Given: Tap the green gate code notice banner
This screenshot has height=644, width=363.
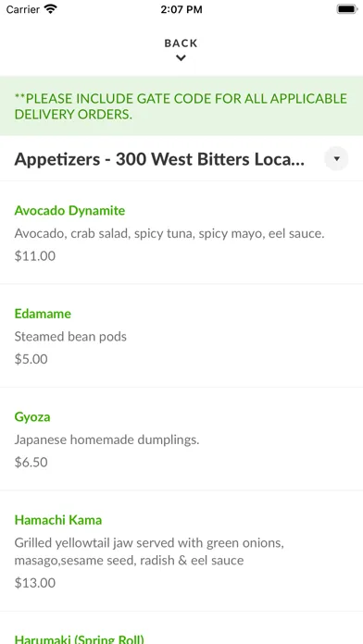Looking at the screenshot, I should coord(181,106).
